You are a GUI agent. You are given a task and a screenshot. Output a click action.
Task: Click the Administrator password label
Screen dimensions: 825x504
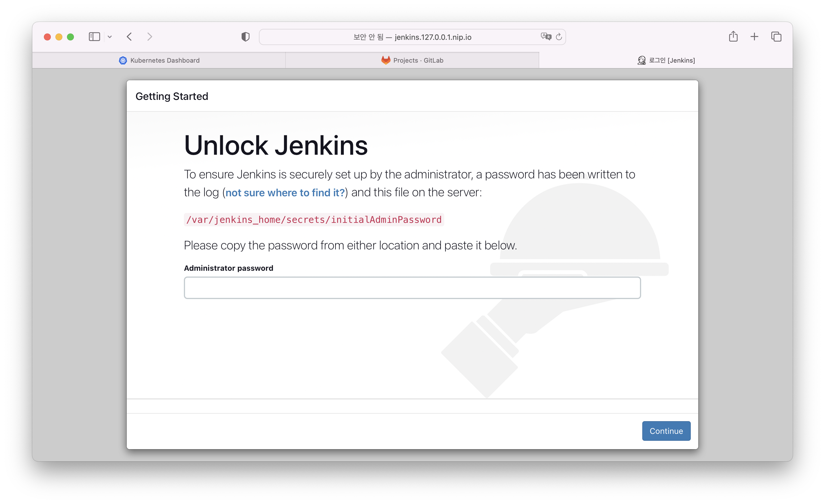[x=228, y=268]
